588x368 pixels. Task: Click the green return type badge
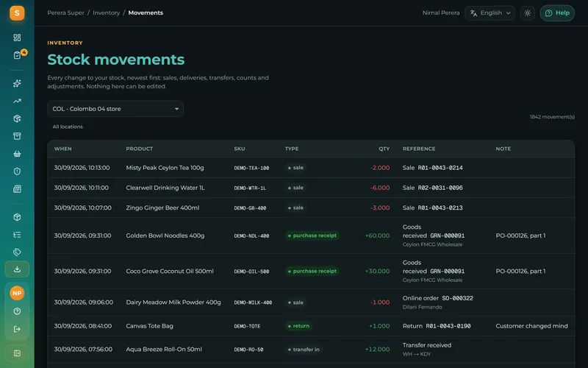[298, 326]
